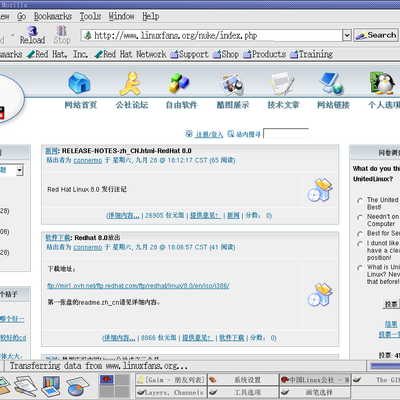400x400 pixels.
Task: Click the software box icon in RELEASE-NOTES post
Action: coord(320,190)
